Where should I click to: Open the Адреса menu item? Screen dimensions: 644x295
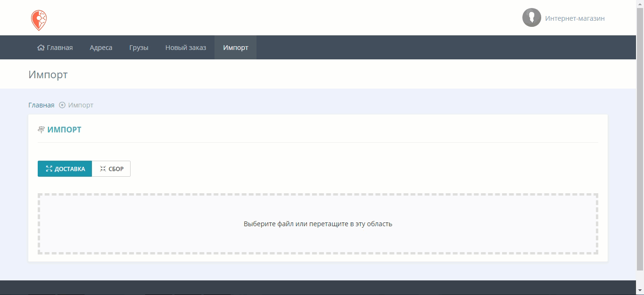pos(101,48)
